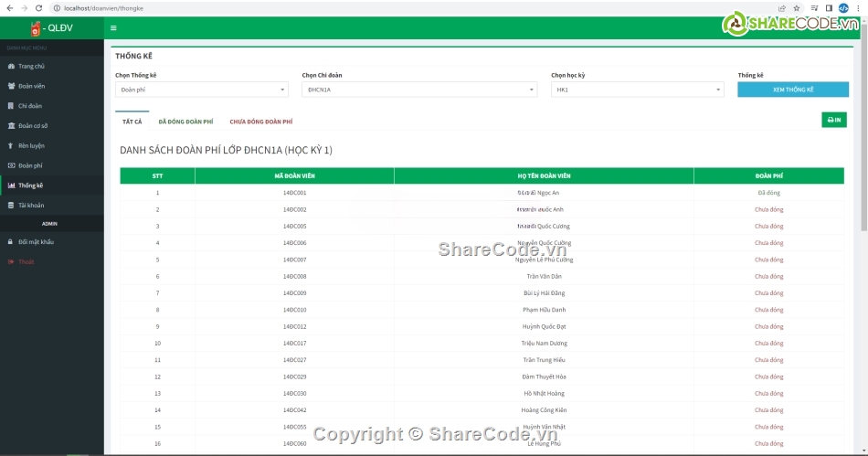
Task: Click name Hồ Nhật Hoàng
Action: (545, 394)
